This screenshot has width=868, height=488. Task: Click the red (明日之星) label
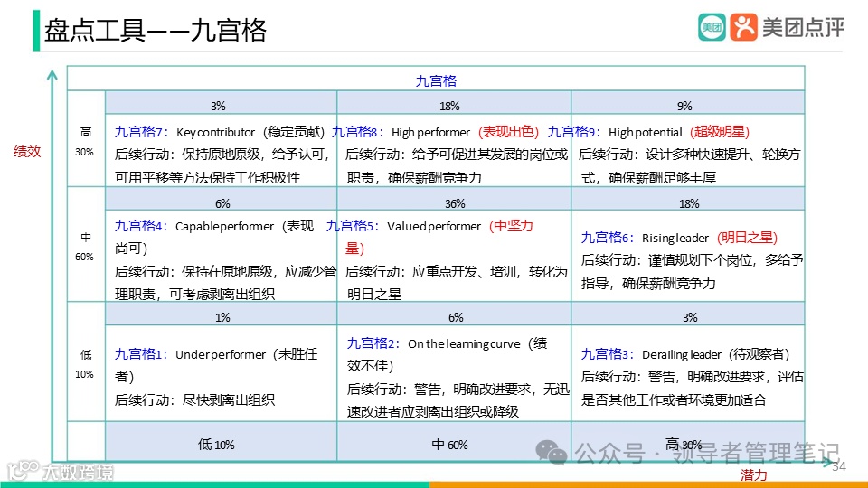748,238
